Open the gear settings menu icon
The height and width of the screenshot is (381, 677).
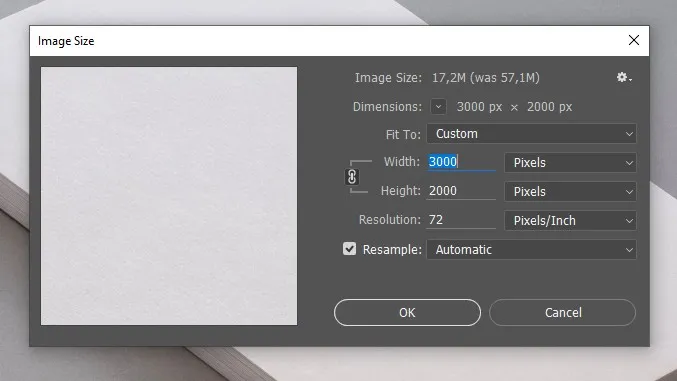tap(624, 77)
